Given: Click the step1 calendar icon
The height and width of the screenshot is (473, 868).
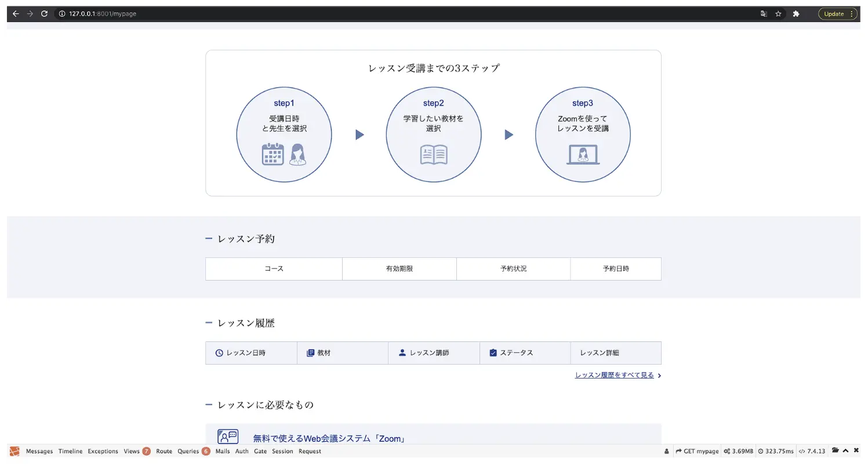Looking at the screenshot, I should point(273,155).
